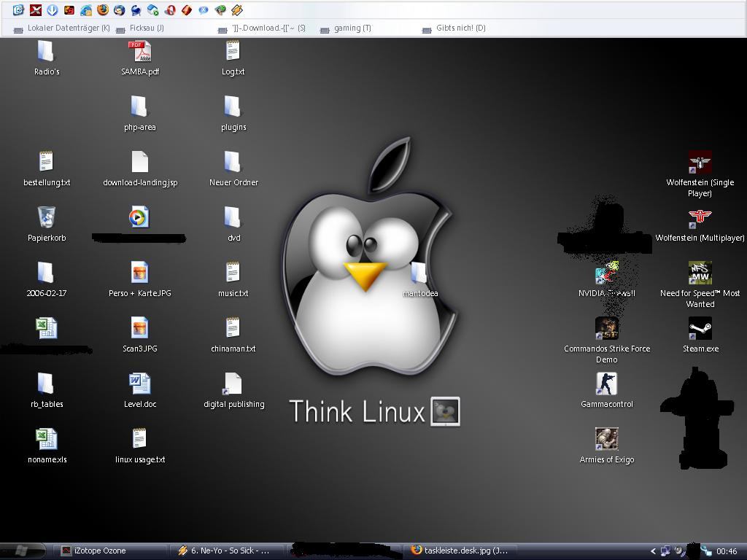Launch Commandos Strike Force Demo

coord(606,340)
